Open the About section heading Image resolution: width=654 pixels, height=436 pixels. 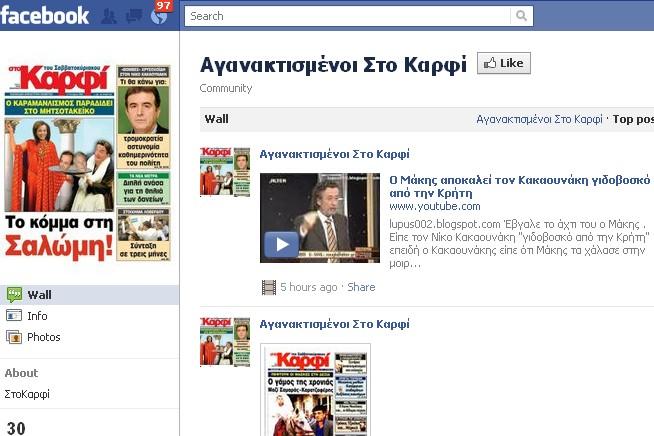coord(21,373)
